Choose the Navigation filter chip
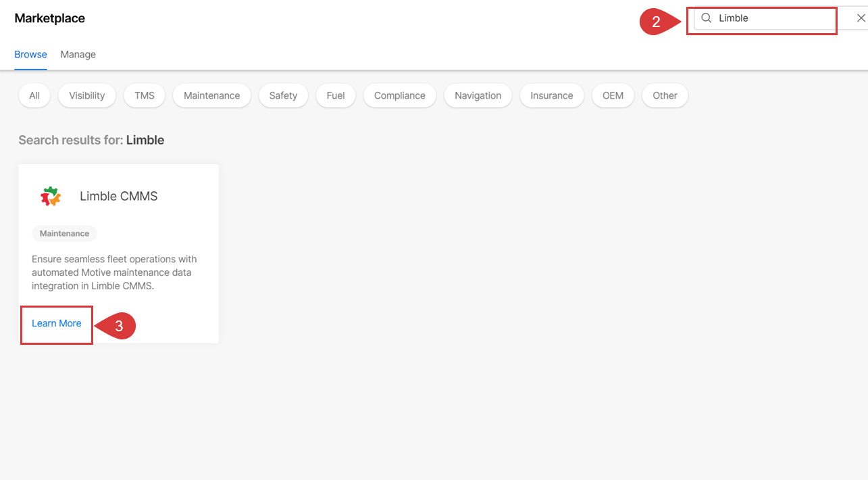 pos(478,95)
